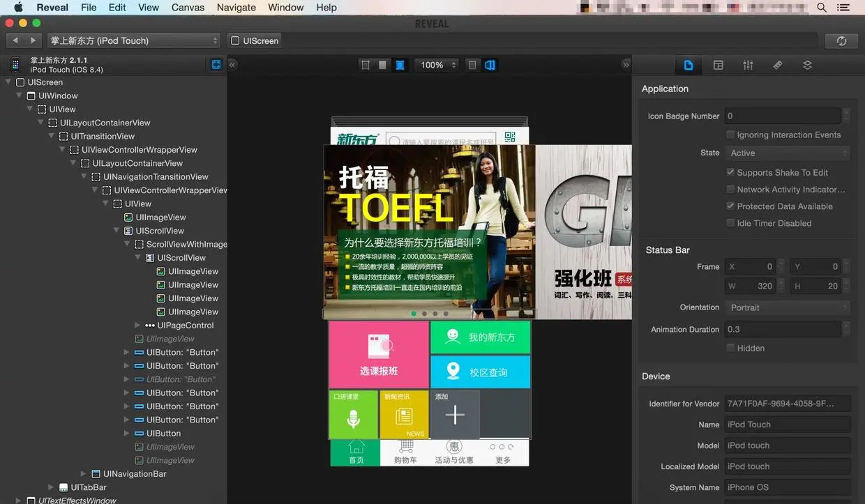Click the 选课报班 pink tile
The width and height of the screenshot is (865, 504).
[379, 355]
